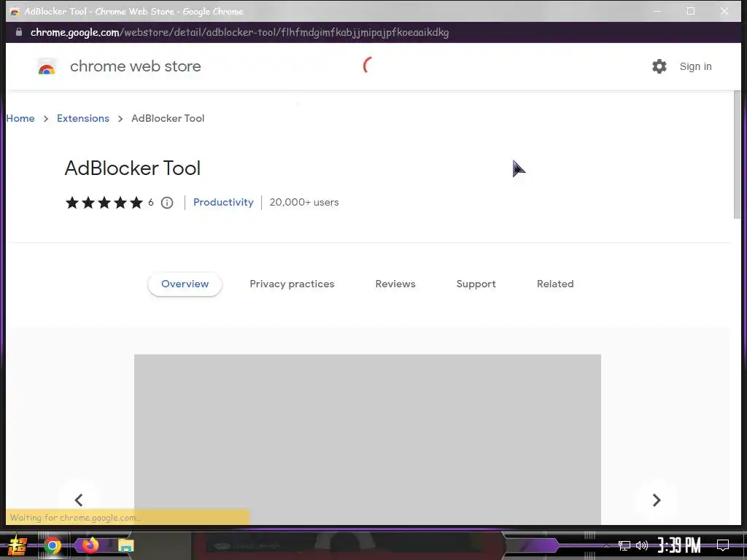This screenshot has width=747, height=560.
Task: Click the Sign in link
Action: point(695,66)
